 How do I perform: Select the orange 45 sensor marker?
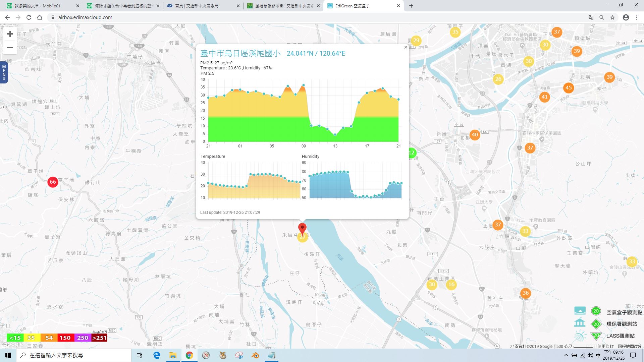point(569,88)
